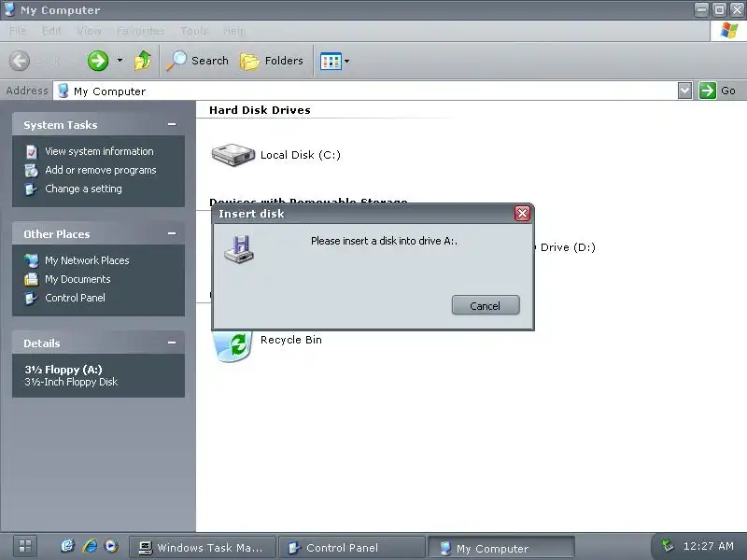This screenshot has height=560, width=747.
Task: Click the Control Panel icon in sidebar
Action: click(32, 298)
